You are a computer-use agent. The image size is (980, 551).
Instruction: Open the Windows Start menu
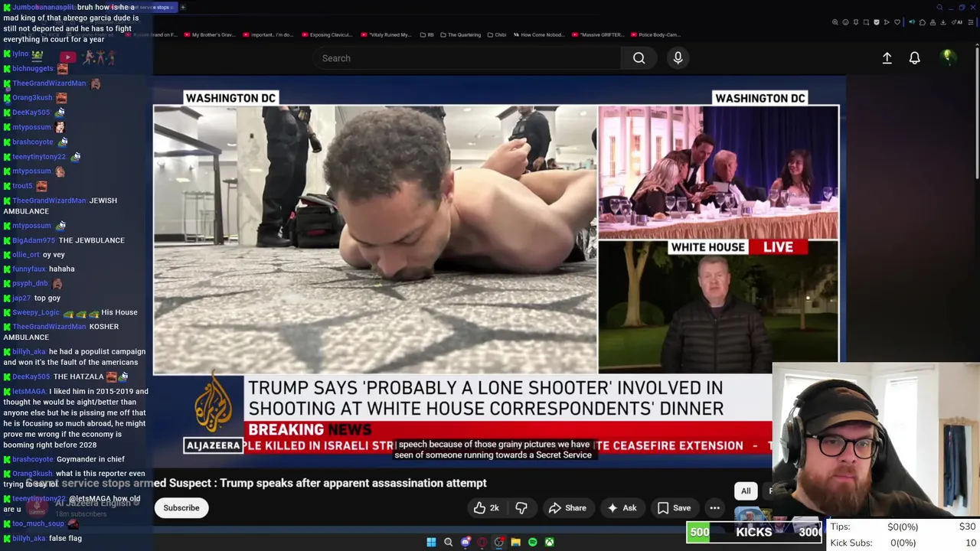pos(431,542)
